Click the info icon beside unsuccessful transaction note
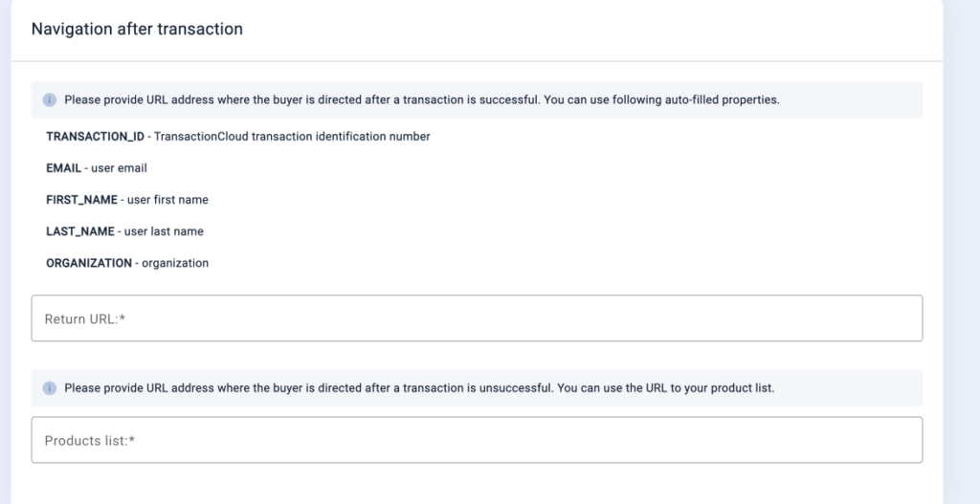This screenshot has width=980, height=504. point(50,388)
